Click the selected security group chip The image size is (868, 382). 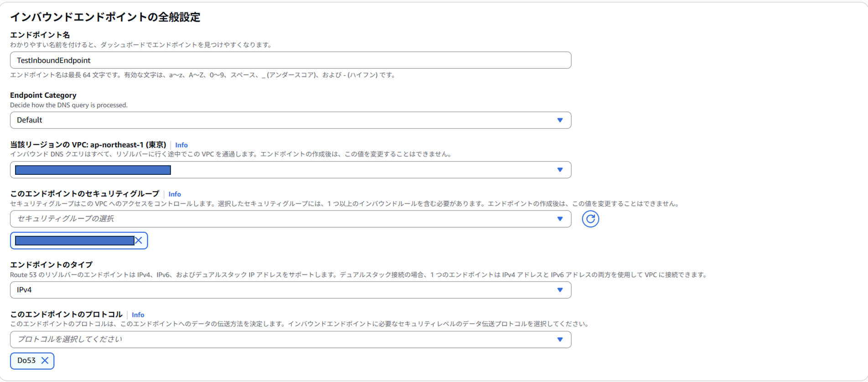point(79,240)
